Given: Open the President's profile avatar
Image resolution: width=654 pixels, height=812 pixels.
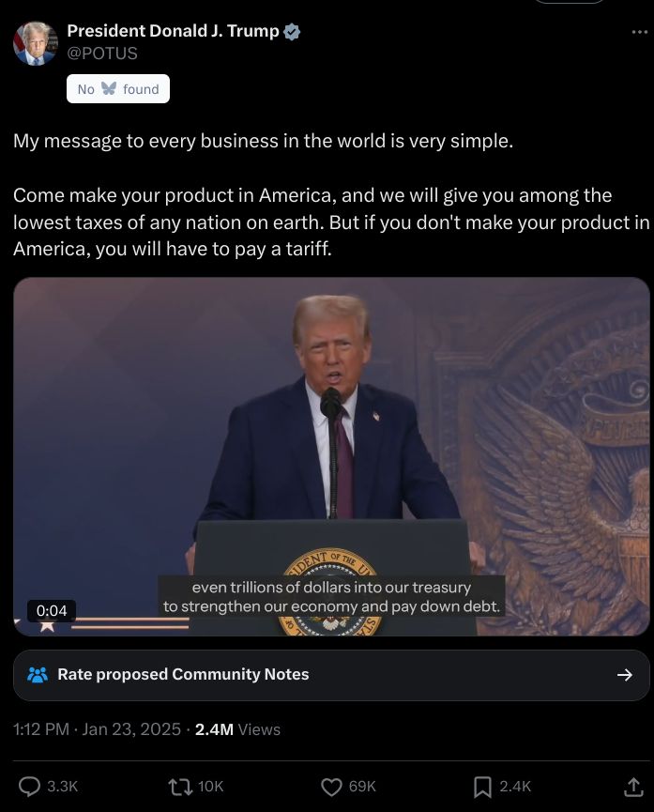Looking at the screenshot, I should (36, 43).
